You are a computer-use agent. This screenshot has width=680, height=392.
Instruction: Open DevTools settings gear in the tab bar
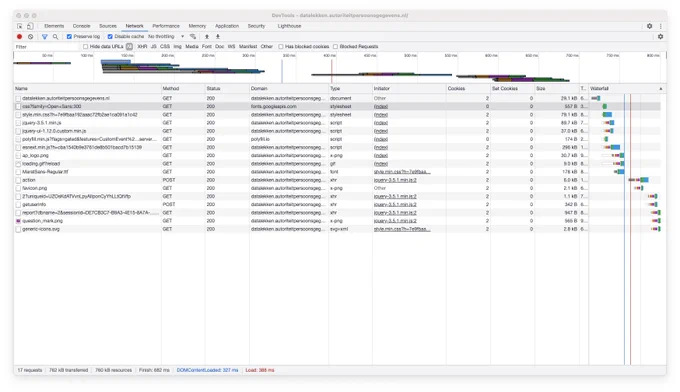pyautogui.click(x=650, y=26)
